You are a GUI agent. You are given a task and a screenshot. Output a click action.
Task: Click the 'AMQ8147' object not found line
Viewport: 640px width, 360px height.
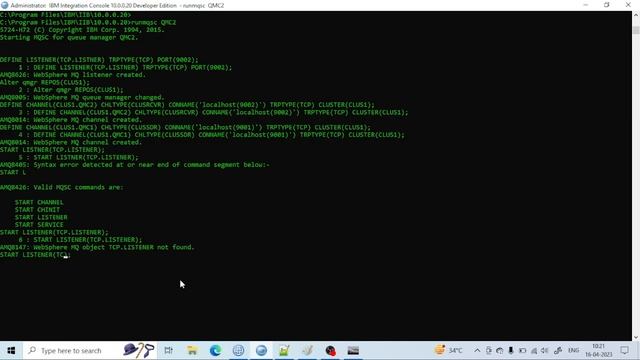(97, 247)
